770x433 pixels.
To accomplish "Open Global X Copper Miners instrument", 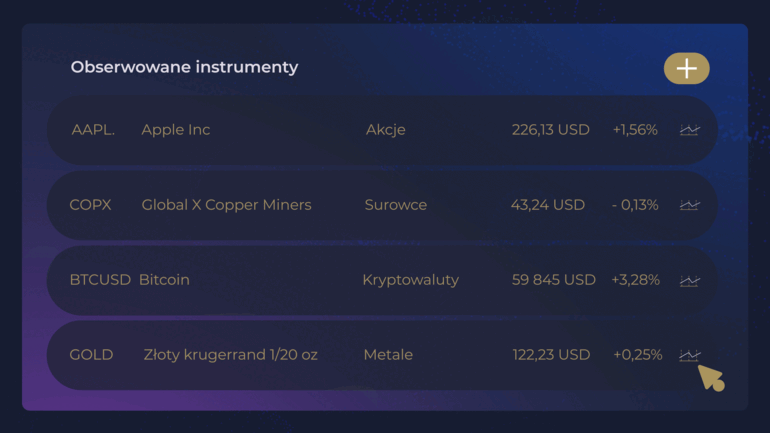I will pyautogui.click(x=226, y=205).
